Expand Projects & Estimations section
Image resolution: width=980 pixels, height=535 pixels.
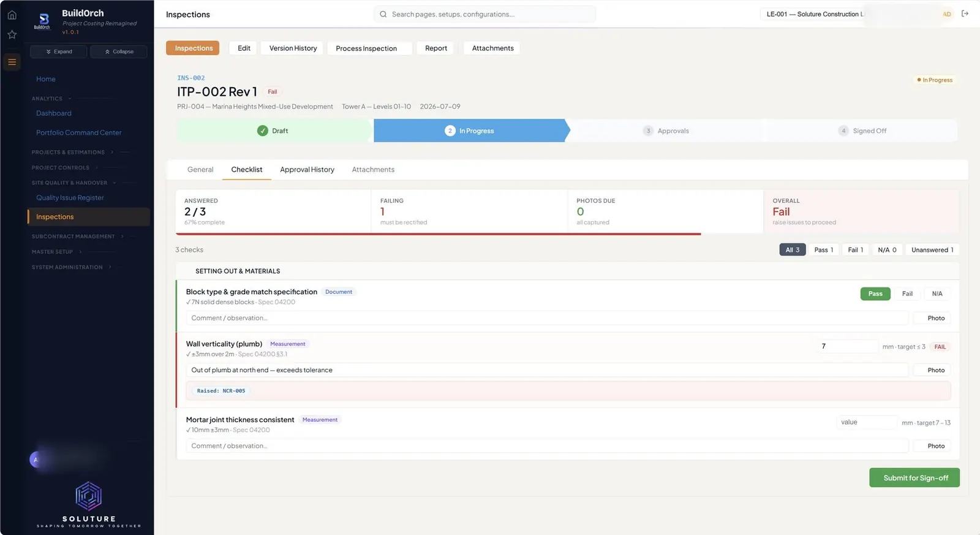coord(72,152)
